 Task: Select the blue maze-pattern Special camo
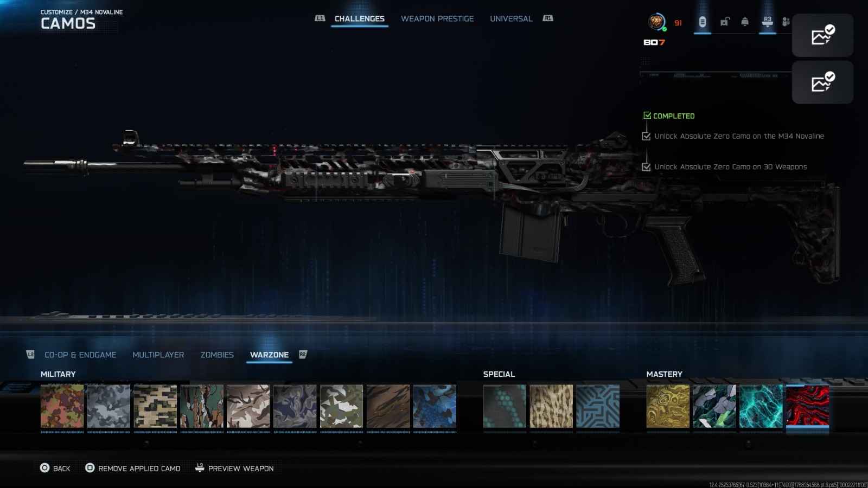[598, 407]
